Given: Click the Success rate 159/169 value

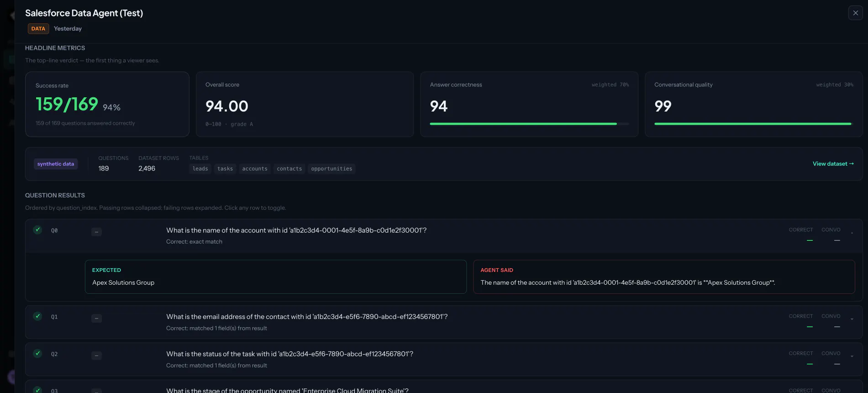Looking at the screenshot, I should [67, 104].
